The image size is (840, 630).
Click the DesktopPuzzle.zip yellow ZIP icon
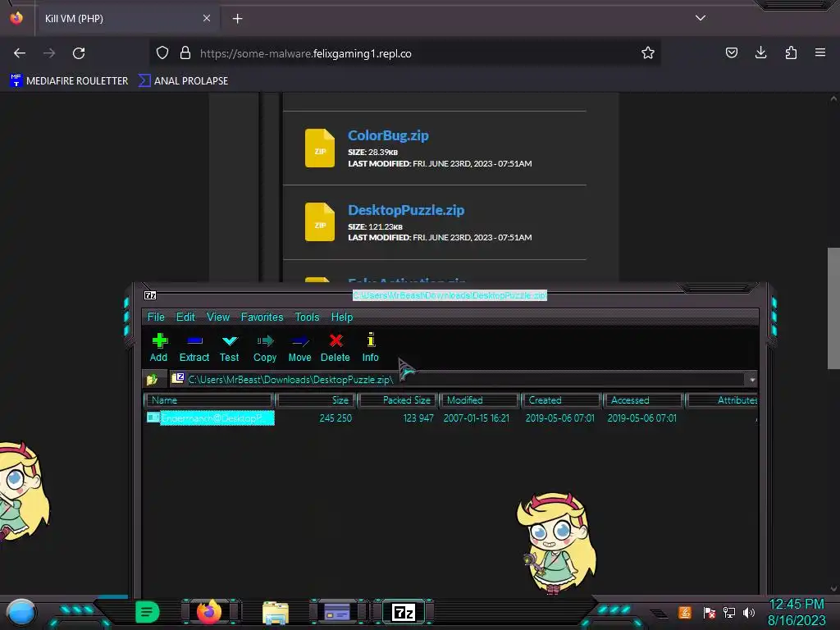(x=320, y=221)
